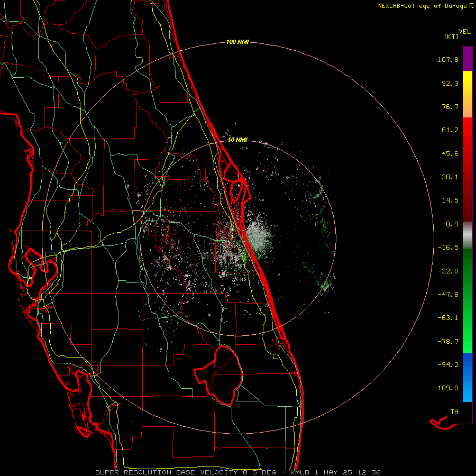Select the -94.2 legend value
476x476 pixels.
pyautogui.click(x=448, y=365)
